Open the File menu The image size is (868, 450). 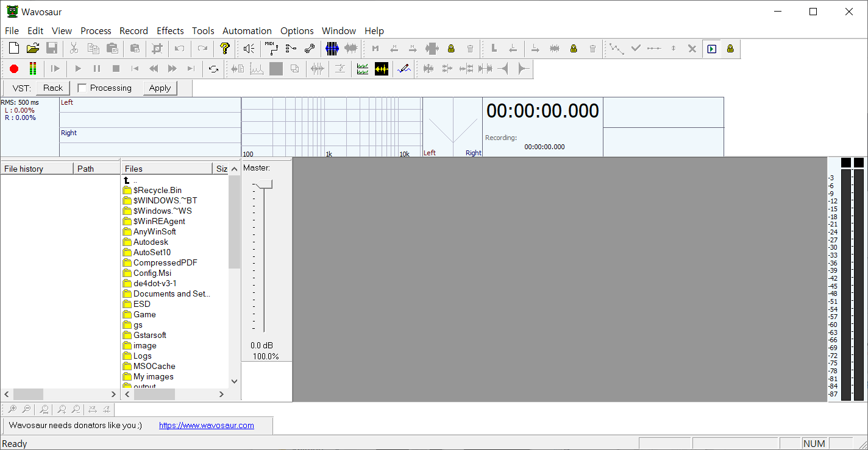[12, 30]
